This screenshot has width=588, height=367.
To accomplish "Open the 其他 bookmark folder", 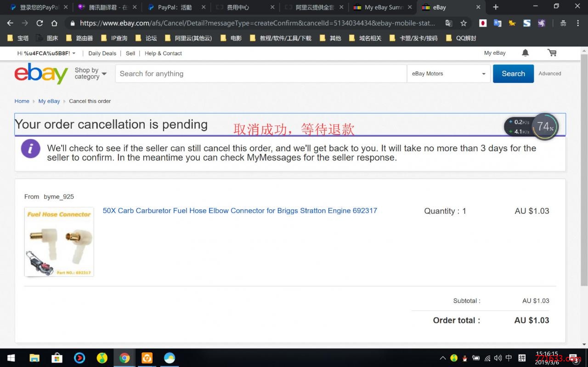I will (330, 38).
